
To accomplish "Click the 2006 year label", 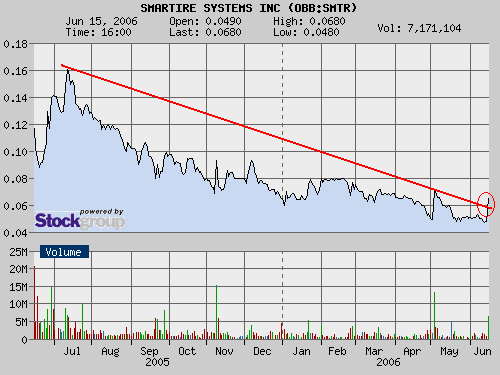I will 388,362.
